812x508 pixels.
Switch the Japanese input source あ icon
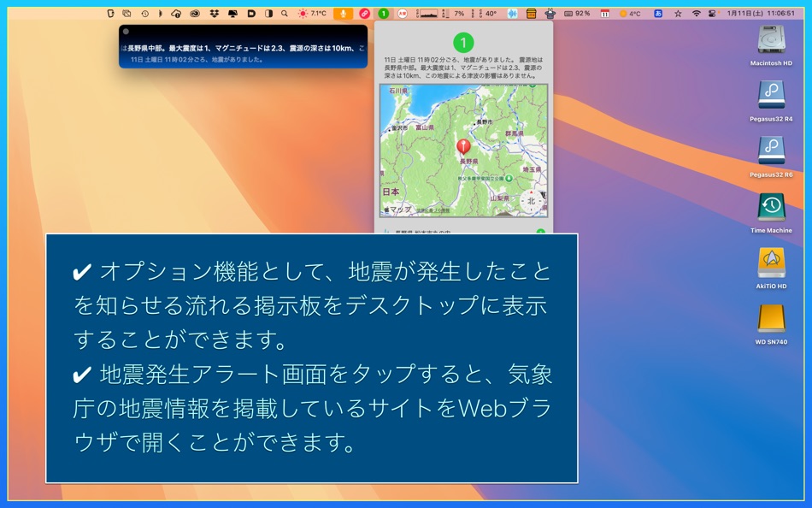point(658,14)
